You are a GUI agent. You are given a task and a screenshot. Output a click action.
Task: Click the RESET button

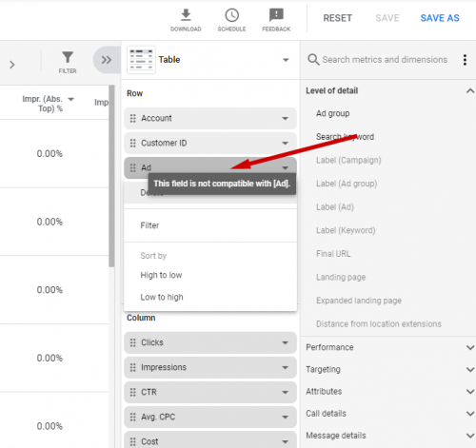(x=337, y=18)
